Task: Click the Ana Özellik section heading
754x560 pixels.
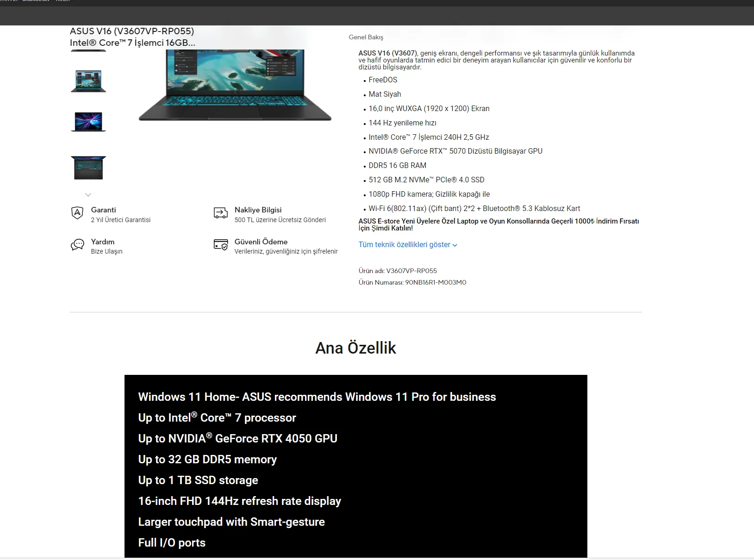Action: tap(355, 348)
